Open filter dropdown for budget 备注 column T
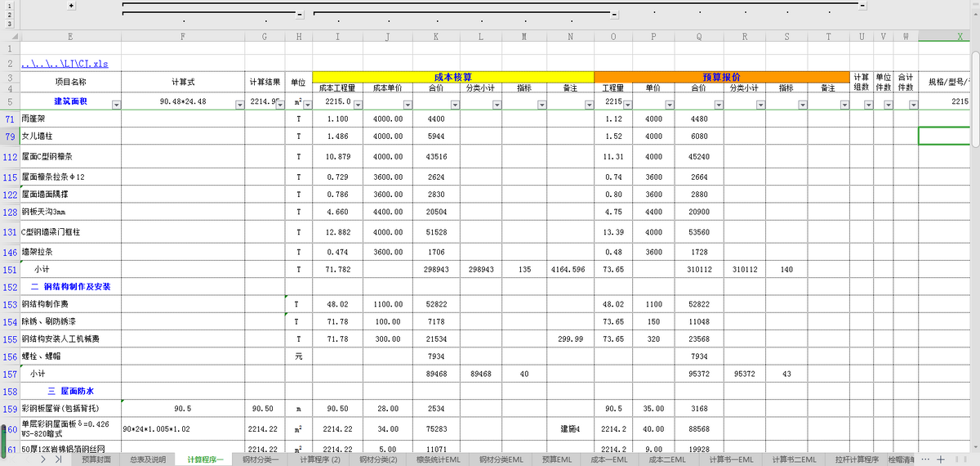The width and height of the screenshot is (980, 466). [x=845, y=104]
